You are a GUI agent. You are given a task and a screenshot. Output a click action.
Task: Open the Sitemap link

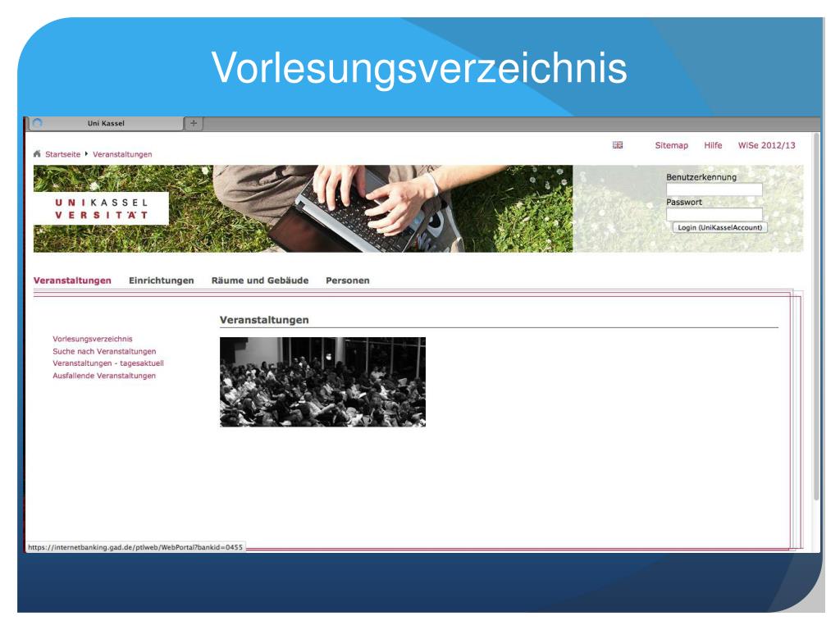click(x=671, y=145)
